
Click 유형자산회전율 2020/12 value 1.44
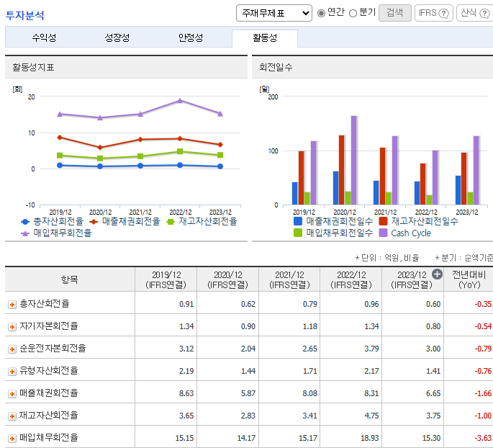(x=248, y=371)
